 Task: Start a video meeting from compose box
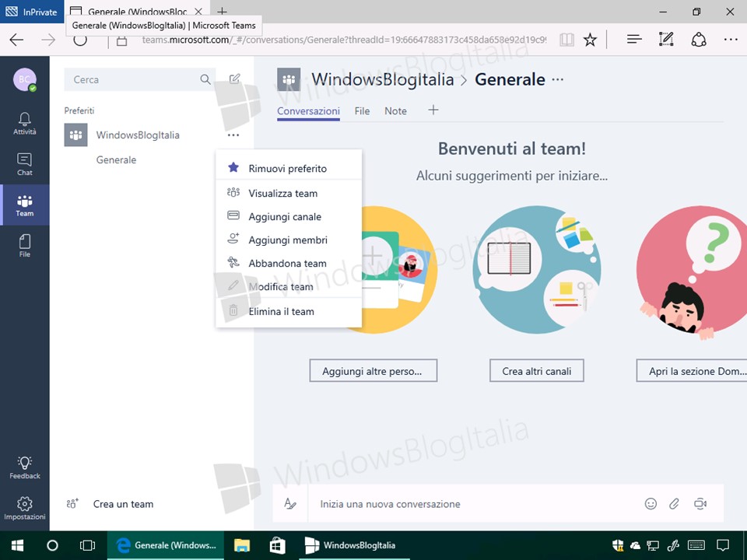[x=700, y=503]
